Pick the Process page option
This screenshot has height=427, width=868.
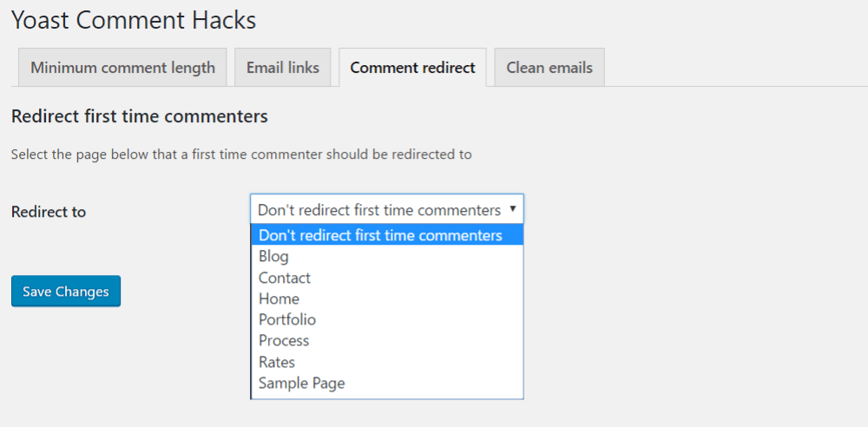coord(387,340)
